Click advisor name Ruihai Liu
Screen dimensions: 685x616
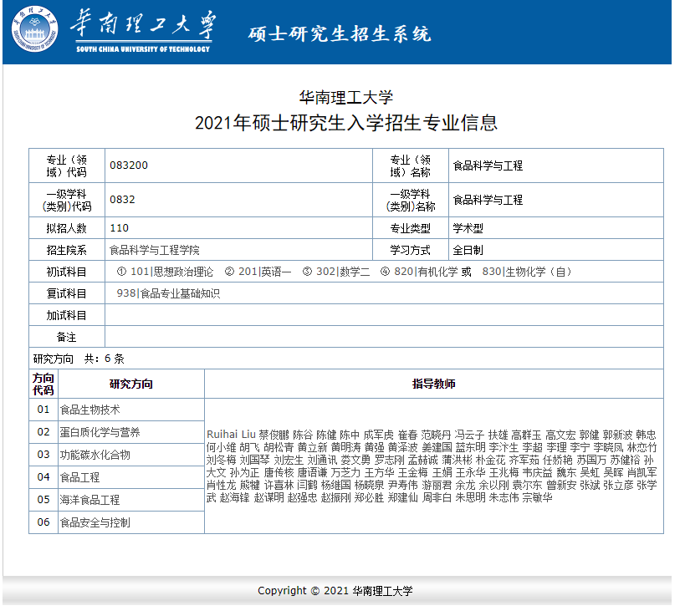231,435
